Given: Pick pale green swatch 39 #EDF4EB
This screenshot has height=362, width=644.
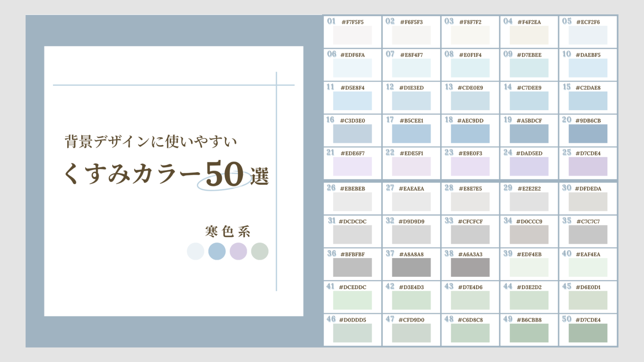Looking at the screenshot, I should point(528,267).
